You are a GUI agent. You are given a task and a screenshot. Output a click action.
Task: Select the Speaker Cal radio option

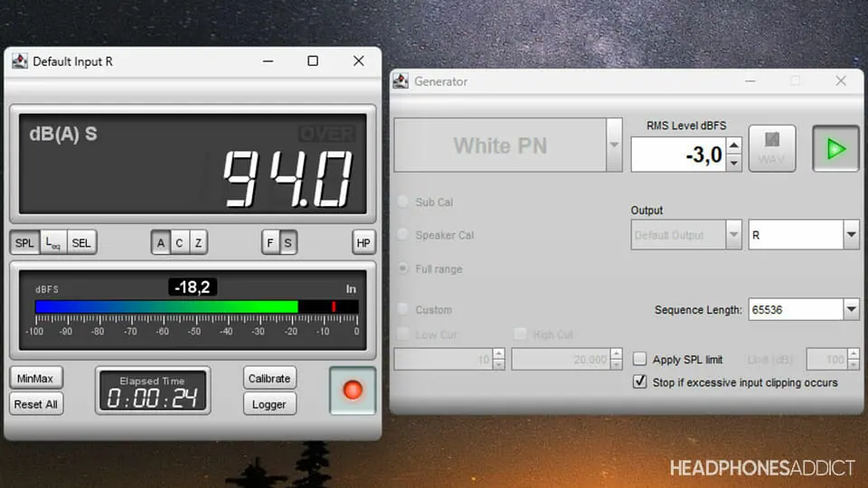403,235
